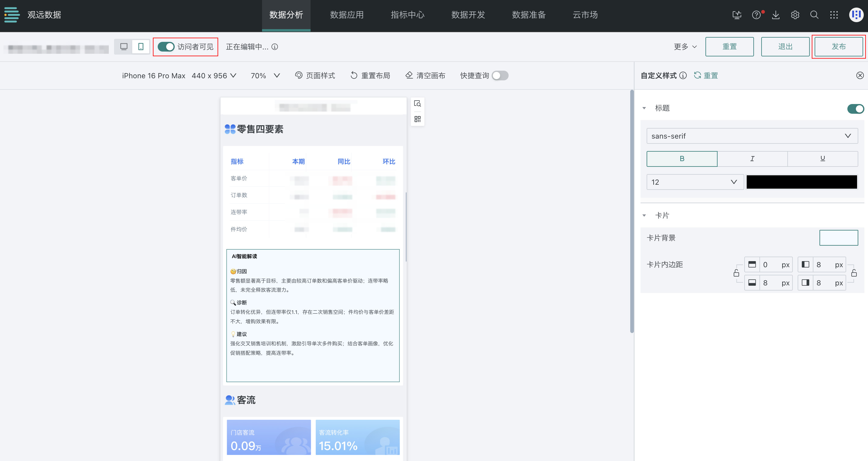Open the iPhone 16 Pro Max device dropdown

(x=179, y=76)
